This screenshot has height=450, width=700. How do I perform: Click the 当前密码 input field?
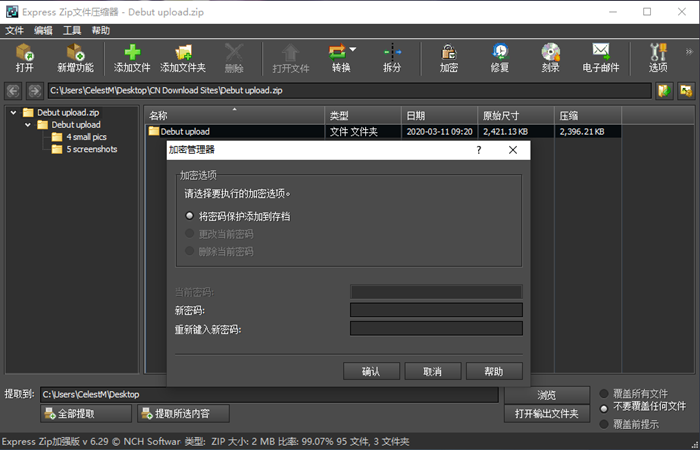[x=436, y=292]
